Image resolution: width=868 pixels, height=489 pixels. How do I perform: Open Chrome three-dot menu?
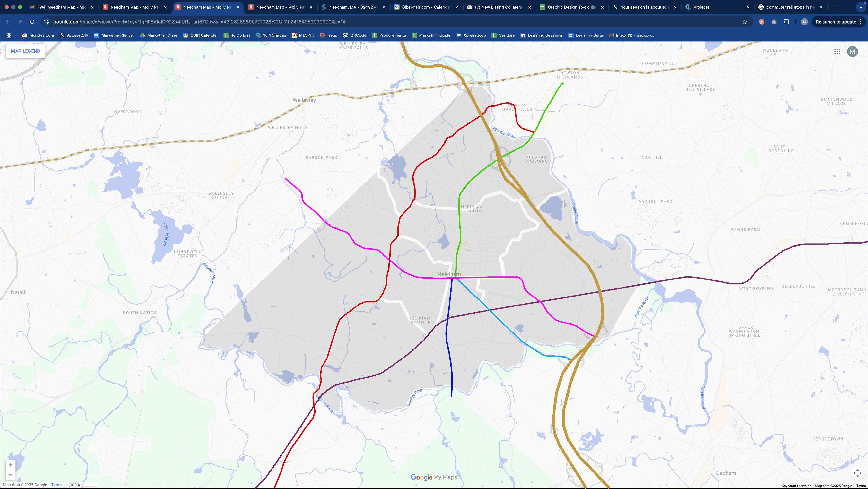860,22
